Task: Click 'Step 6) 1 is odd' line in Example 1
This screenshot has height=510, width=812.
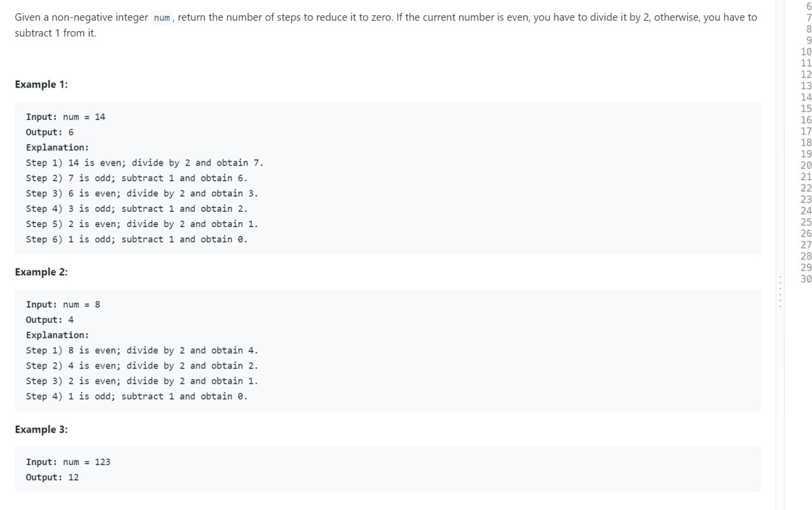Action: (137, 239)
